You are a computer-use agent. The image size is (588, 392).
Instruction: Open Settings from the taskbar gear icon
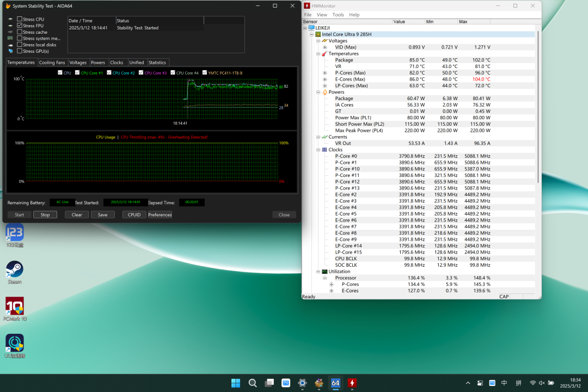302,383
